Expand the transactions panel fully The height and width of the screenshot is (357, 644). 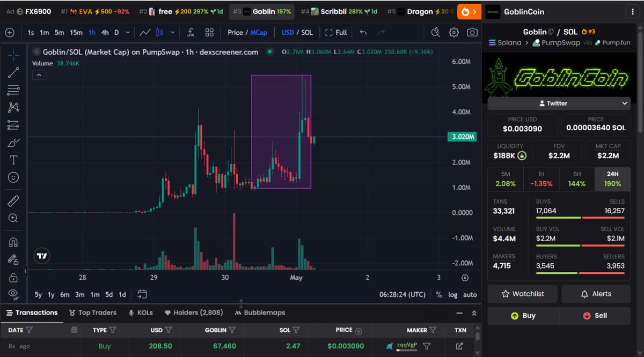(x=474, y=313)
